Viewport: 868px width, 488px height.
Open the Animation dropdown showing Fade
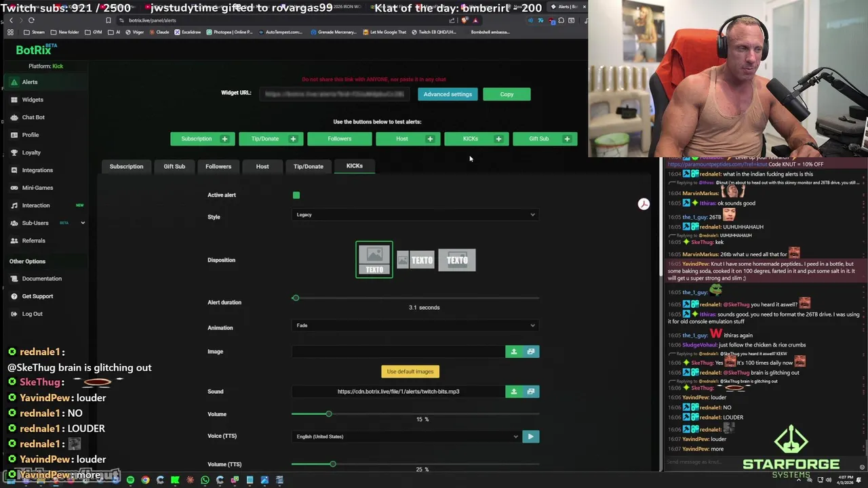point(415,325)
